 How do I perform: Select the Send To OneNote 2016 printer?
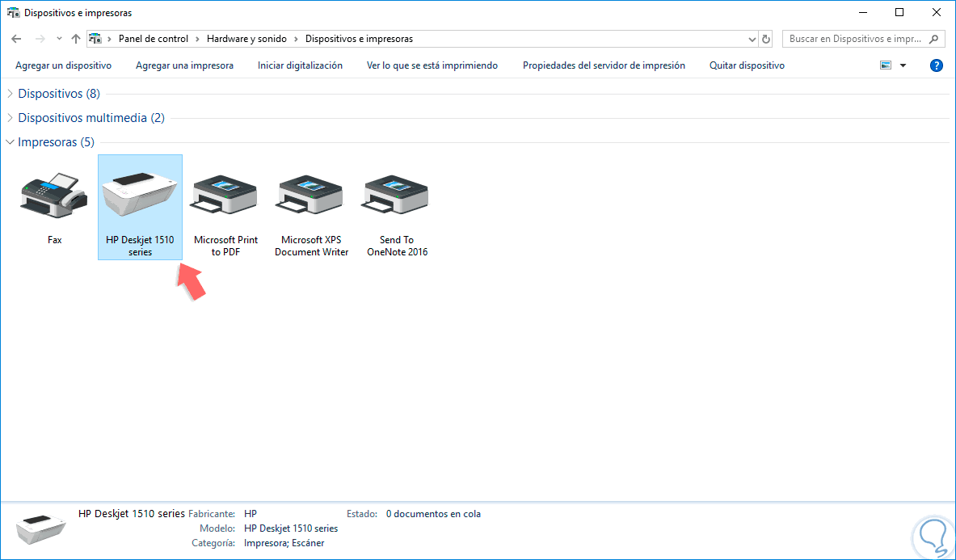pos(397,195)
